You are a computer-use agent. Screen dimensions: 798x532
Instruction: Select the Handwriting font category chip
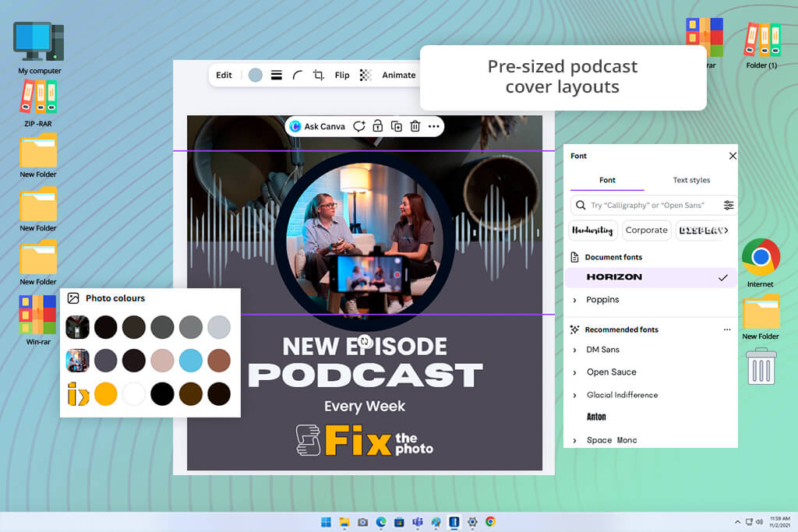pos(593,231)
